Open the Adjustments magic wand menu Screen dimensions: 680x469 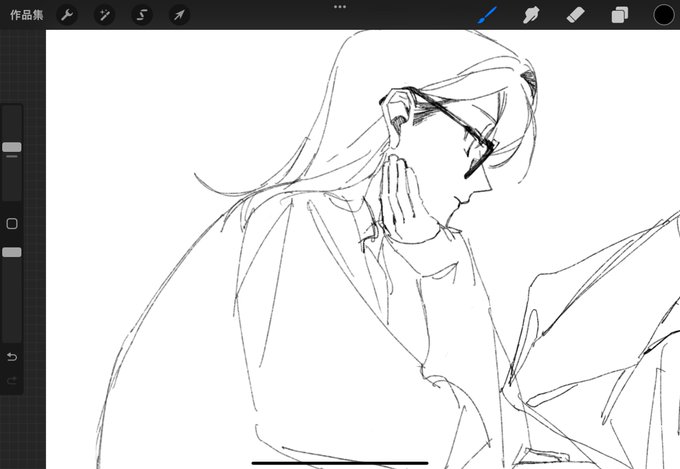click(x=105, y=15)
